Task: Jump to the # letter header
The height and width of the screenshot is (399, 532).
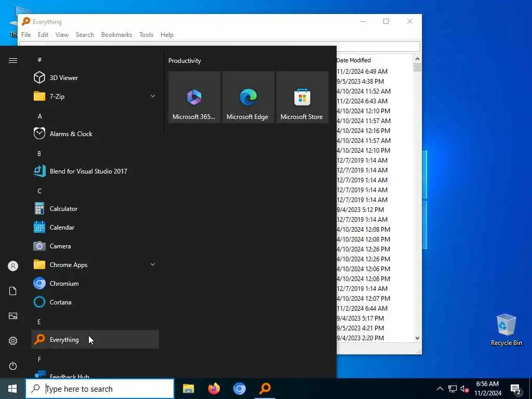Action: coord(39,60)
